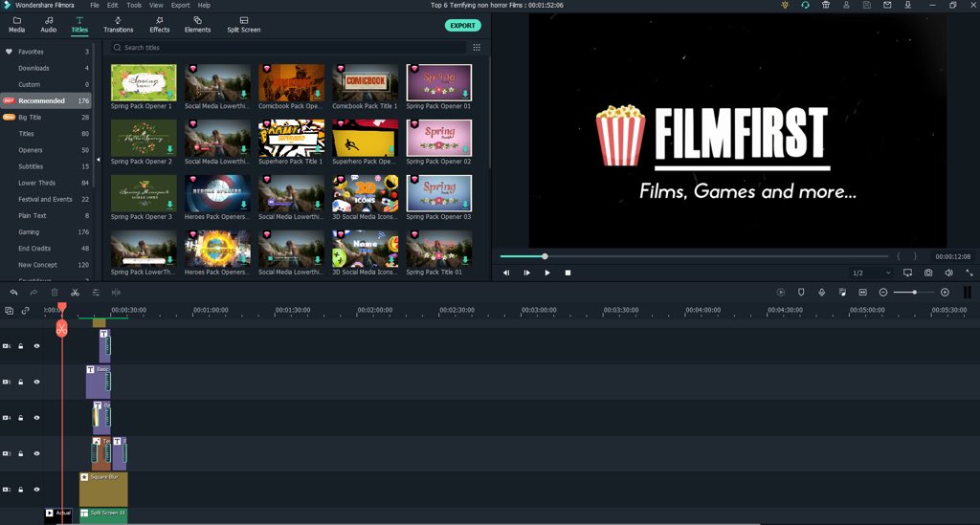Open the File menu
The width and height of the screenshot is (980, 525).
[x=95, y=5]
